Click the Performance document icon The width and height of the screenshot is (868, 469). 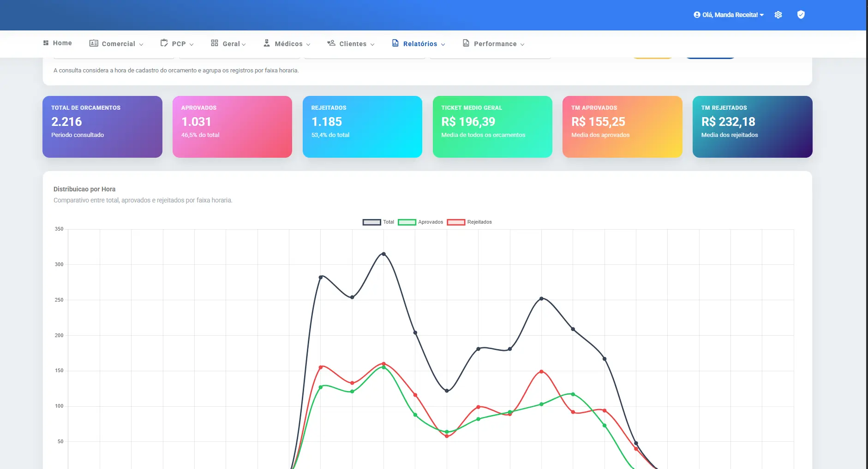466,43
